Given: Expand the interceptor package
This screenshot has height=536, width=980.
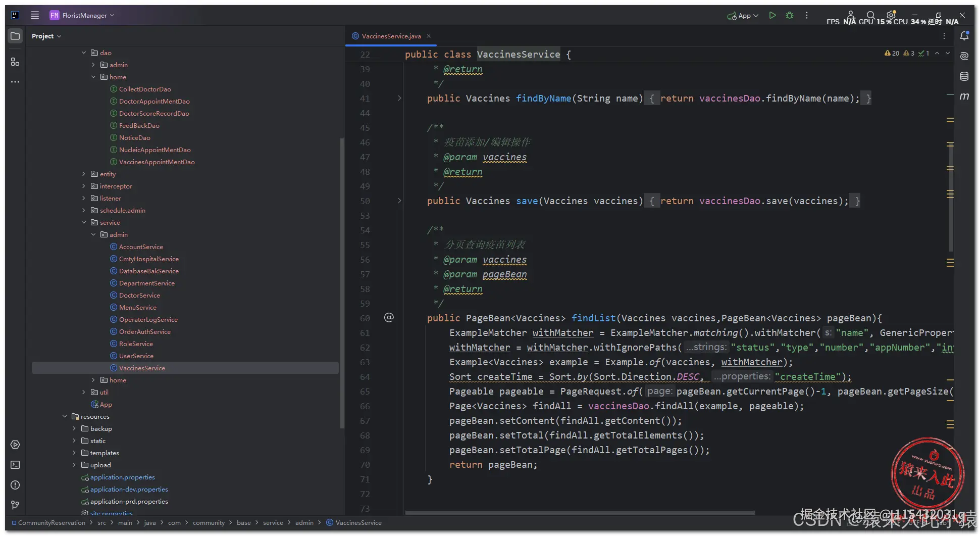Looking at the screenshot, I should coord(84,186).
